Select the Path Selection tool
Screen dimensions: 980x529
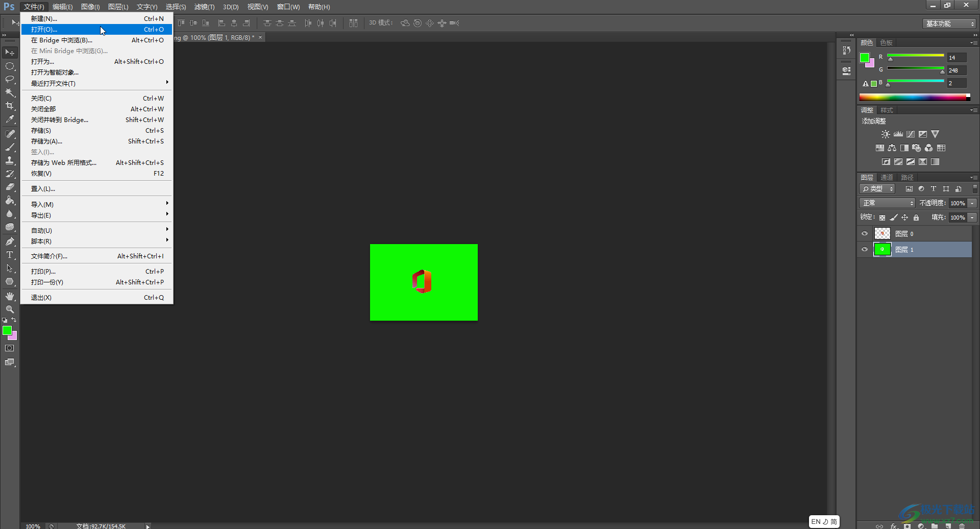pyautogui.click(x=10, y=268)
